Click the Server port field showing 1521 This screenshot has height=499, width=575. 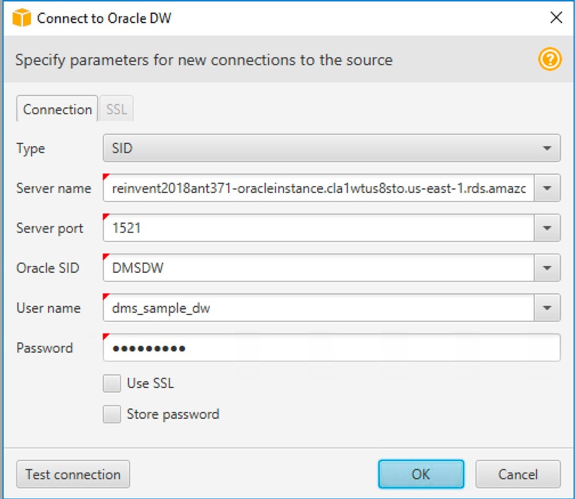pos(319,228)
